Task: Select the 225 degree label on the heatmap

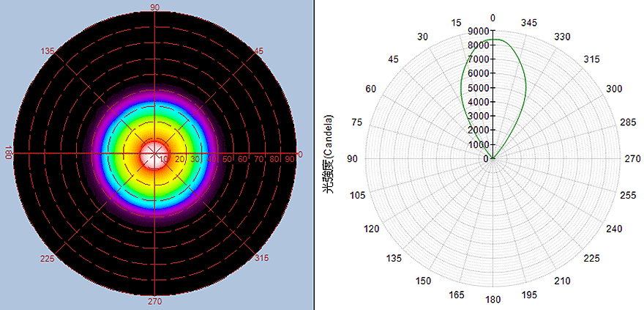Action: click(x=48, y=258)
